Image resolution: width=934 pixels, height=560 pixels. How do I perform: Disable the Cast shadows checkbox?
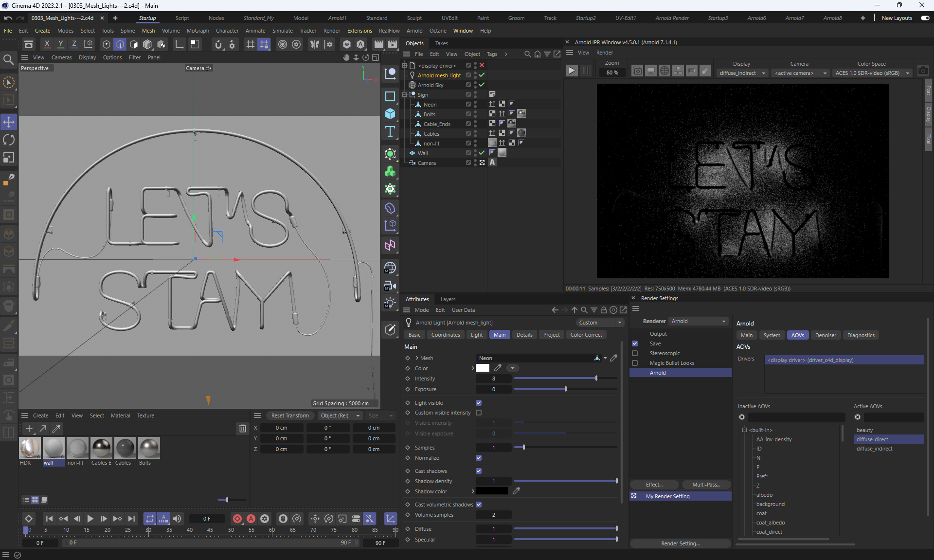tap(479, 471)
